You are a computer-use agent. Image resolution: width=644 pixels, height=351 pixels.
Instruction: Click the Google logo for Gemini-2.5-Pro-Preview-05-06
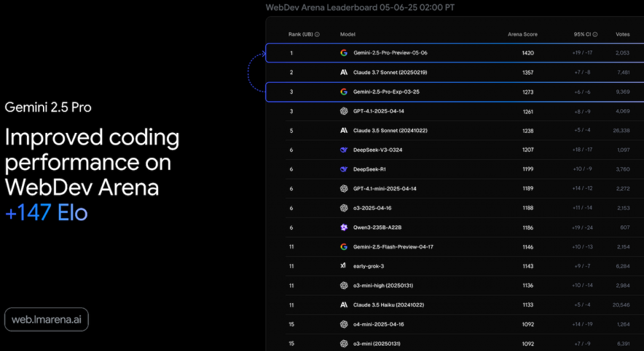(344, 53)
